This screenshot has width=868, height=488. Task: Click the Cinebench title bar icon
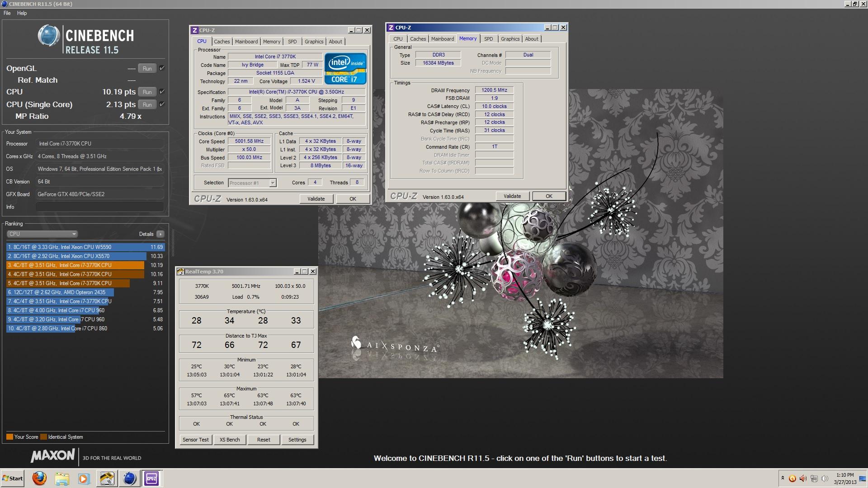(x=4, y=4)
